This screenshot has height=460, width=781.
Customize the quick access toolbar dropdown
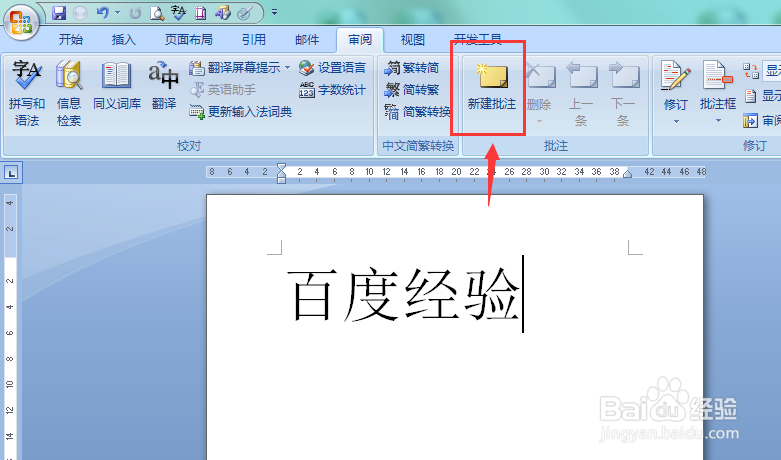click(x=274, y=12)
